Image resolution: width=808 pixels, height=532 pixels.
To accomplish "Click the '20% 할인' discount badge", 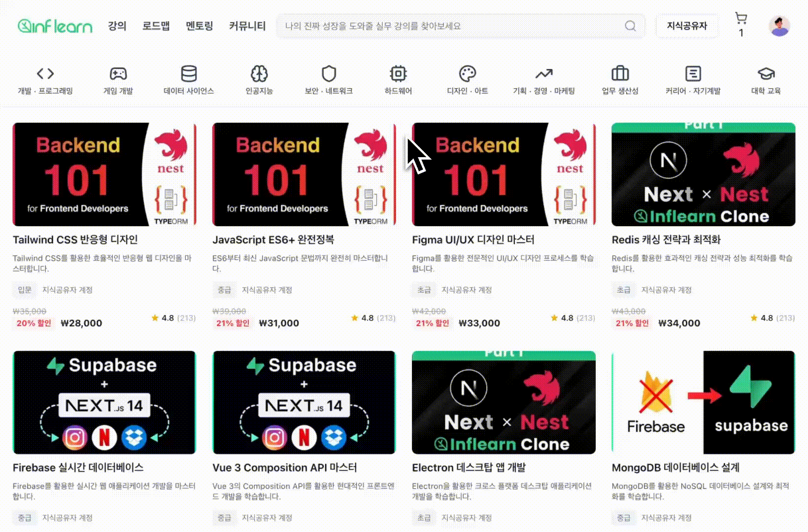I will point(34,323).
